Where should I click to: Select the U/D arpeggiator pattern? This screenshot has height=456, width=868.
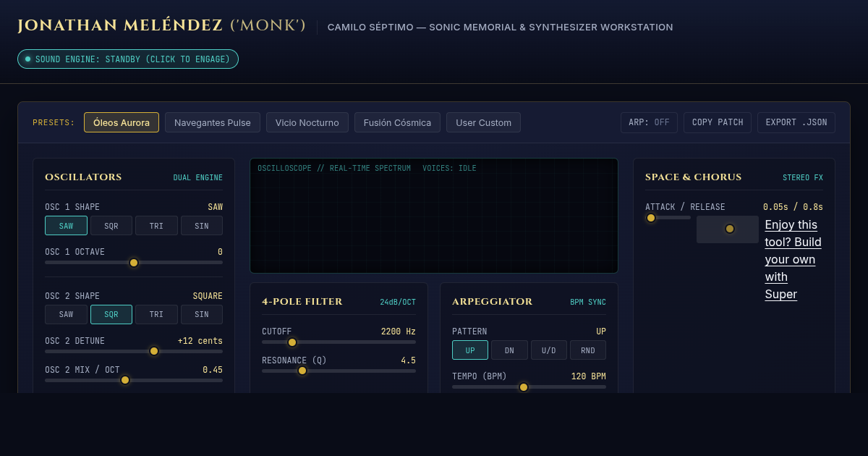tap(549, 350)
